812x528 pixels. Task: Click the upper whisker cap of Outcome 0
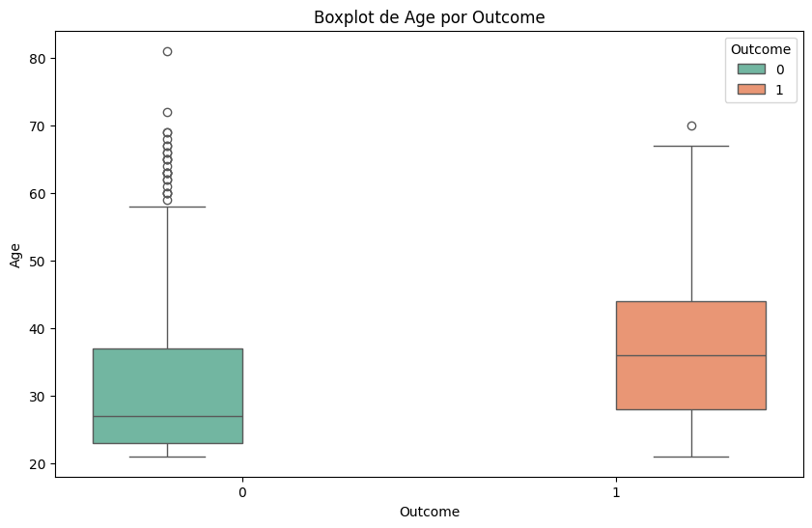click(x=167, y=207)
